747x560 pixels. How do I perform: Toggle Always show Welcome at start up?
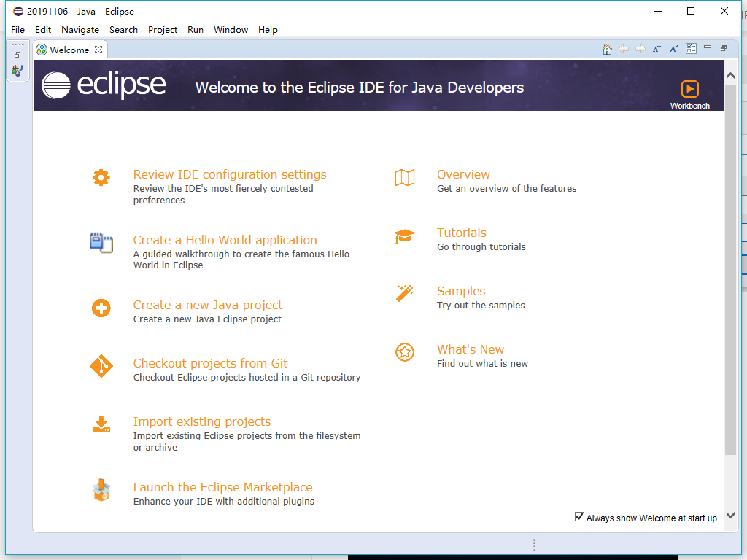pyautogui.click(x=579, y=517)
